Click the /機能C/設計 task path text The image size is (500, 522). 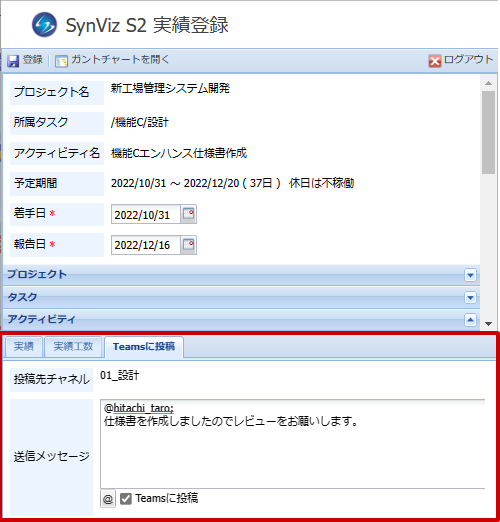point(140,123)
